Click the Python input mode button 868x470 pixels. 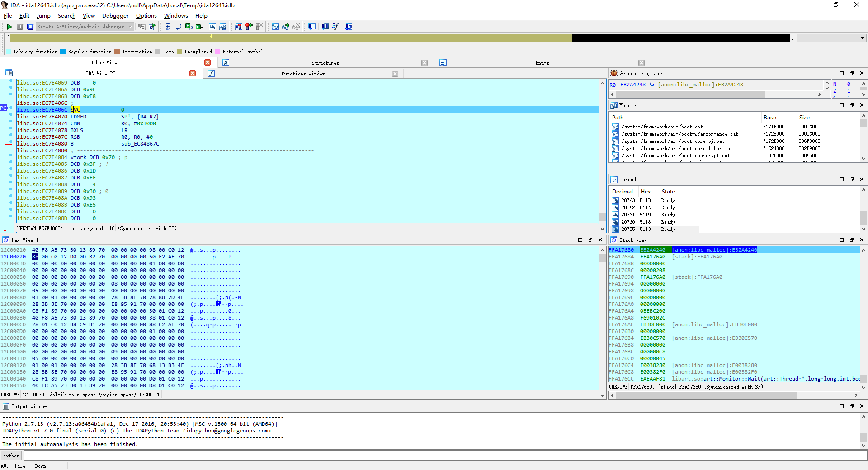tap(11, 456)
